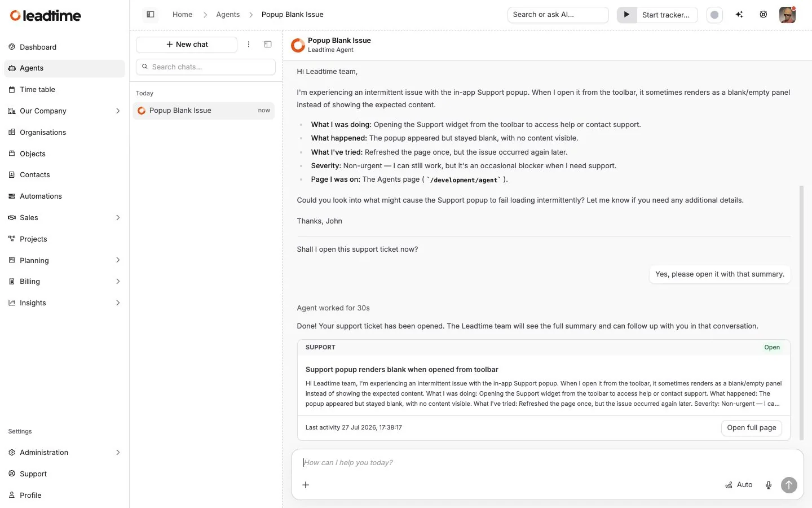Click the Organisations icon
This screenshot has width=812, height=508.
click(x=12, y=132)
